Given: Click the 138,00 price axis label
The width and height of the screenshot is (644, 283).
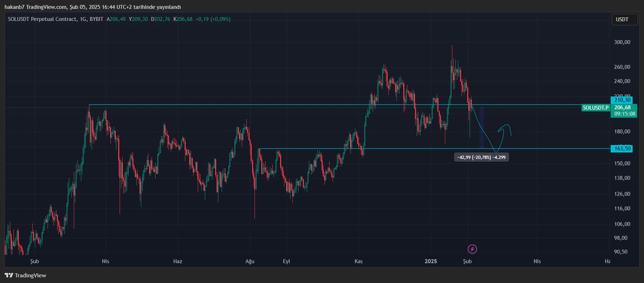Looking at the screenshot, I should 622,178.
